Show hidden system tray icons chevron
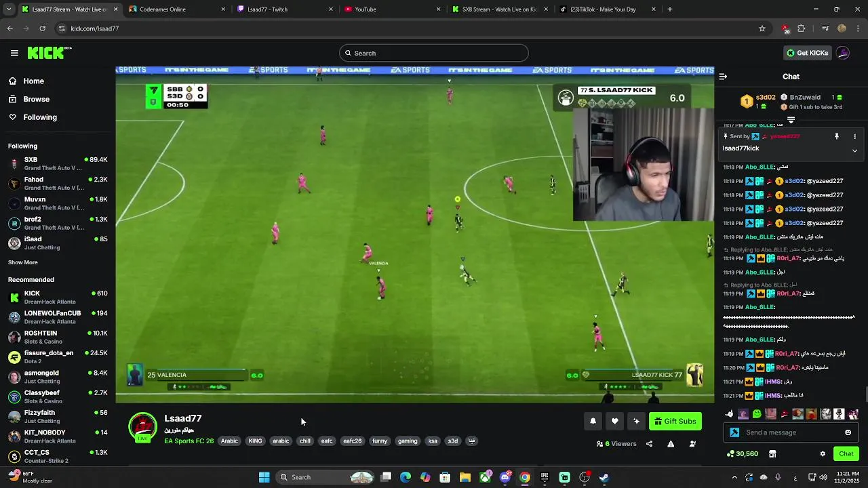 (734, 477)
